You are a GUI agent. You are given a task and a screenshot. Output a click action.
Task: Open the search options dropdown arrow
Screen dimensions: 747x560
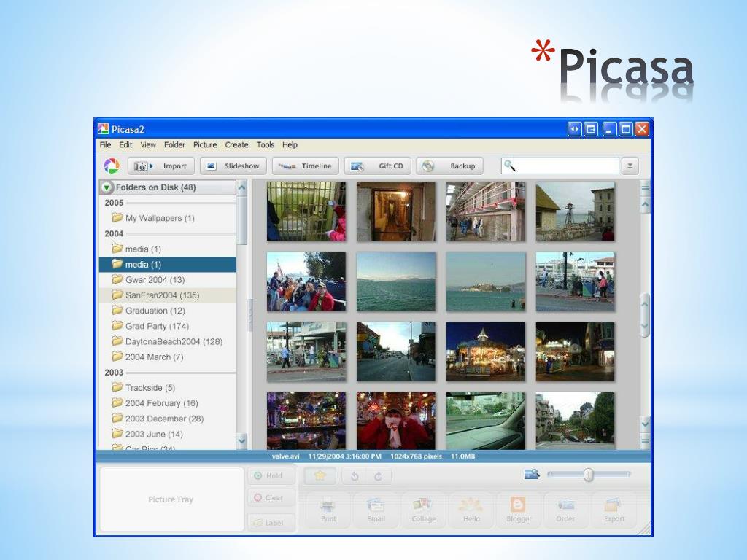coord(630,166)
